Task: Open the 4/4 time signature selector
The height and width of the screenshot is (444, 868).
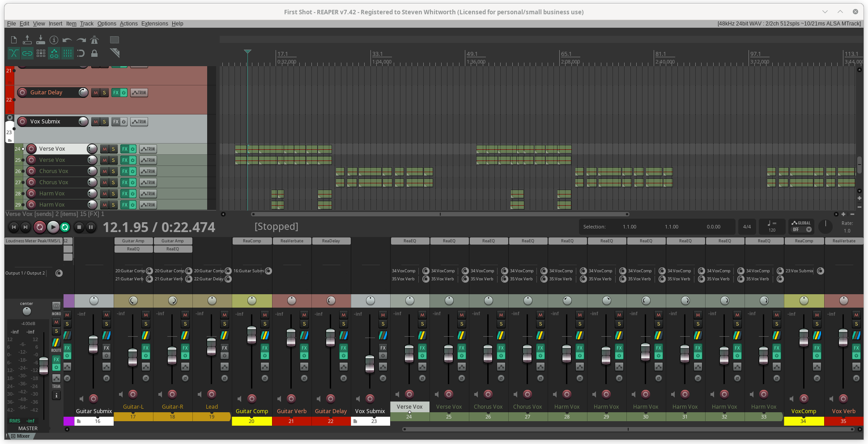Action: click(x=747, y=227)
